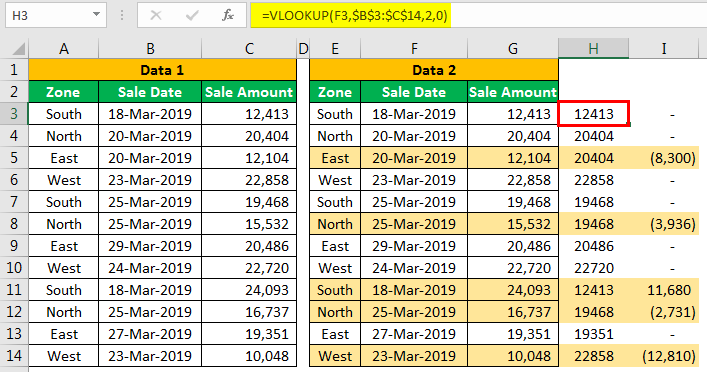The height and width of the screenshot is (372, 707).
Task: Select cell G8 with 15,532
Action: [513, 224]
